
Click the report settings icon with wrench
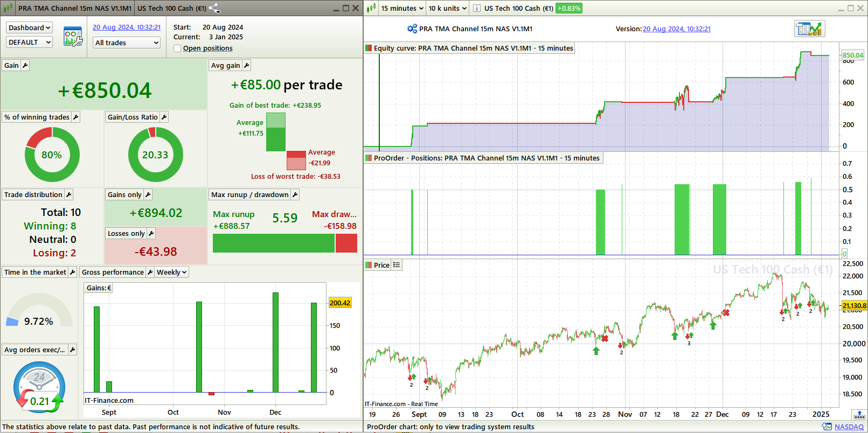pos(73,37)
